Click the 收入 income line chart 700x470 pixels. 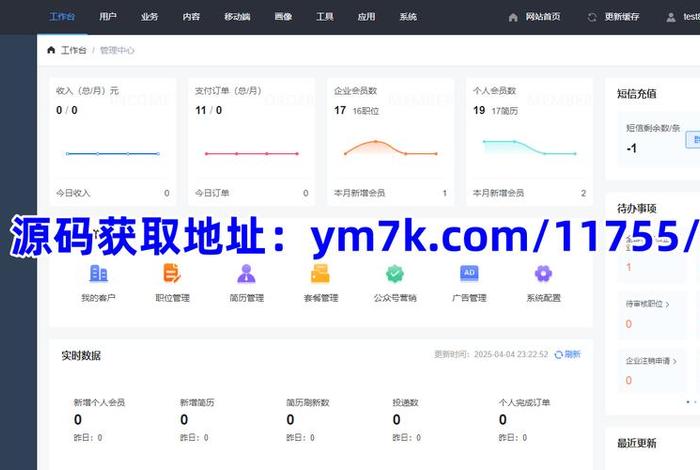pos(112,154)
